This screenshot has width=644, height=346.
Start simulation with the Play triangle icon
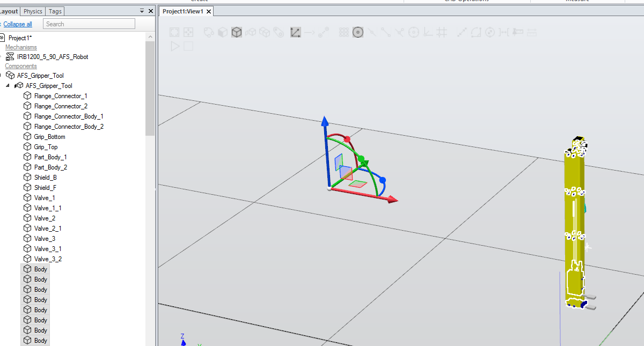pyautogui.click(x=174, y=47)
